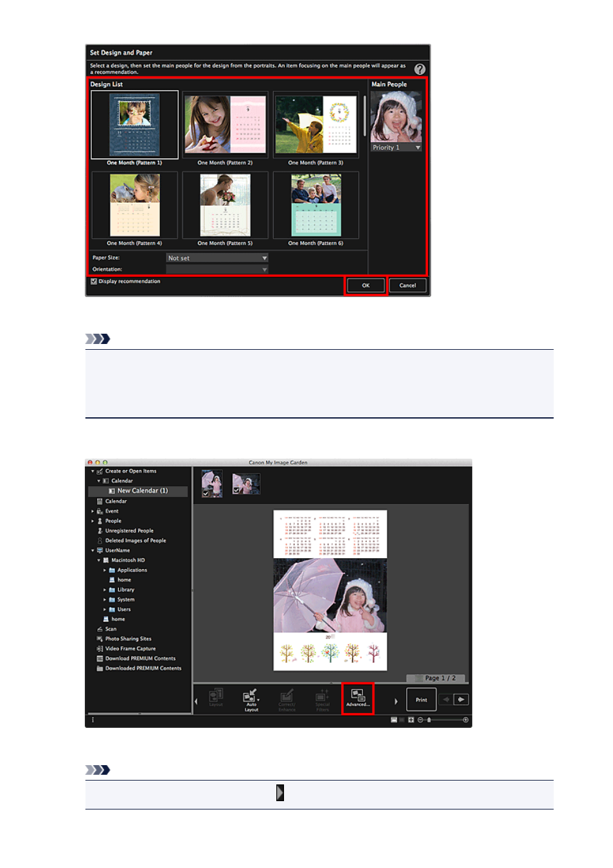Select New Calendar (1) item
613x868 pixels.
click(138, 491)
